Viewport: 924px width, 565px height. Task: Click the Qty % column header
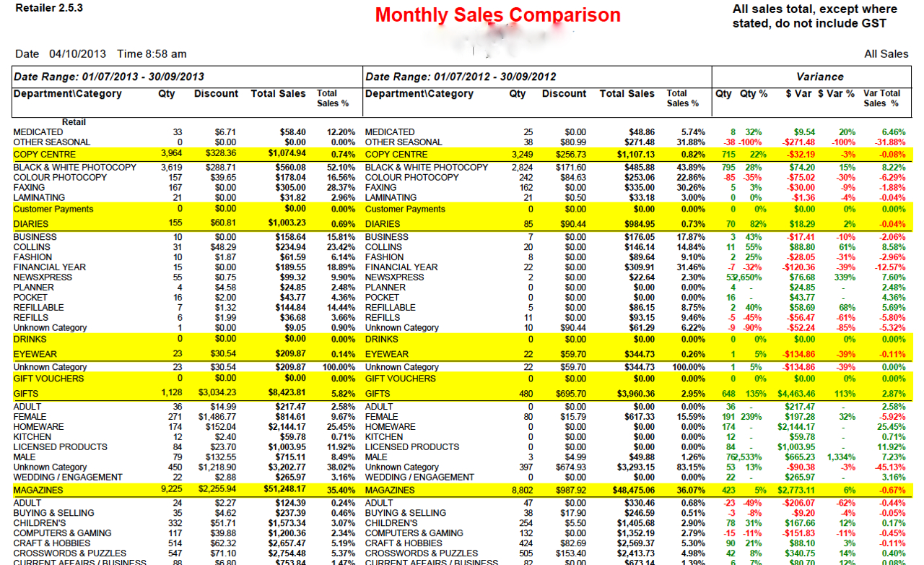pos(753,94)
